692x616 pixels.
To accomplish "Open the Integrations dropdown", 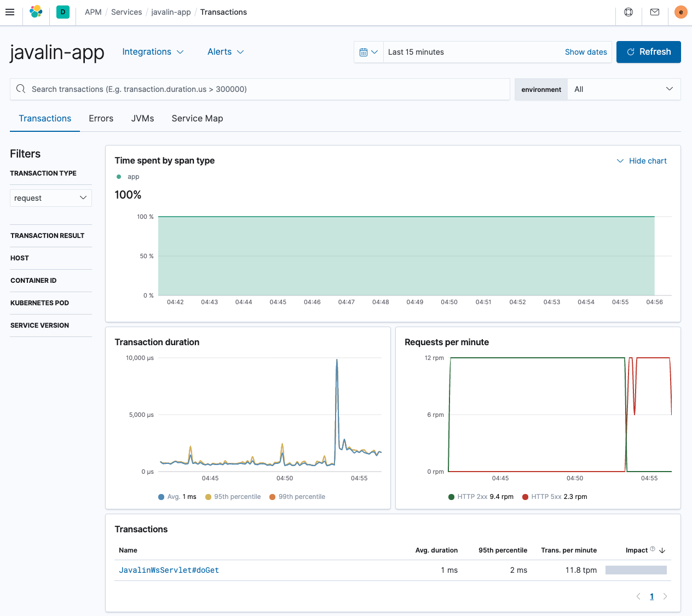I will (x=153, y=51).
